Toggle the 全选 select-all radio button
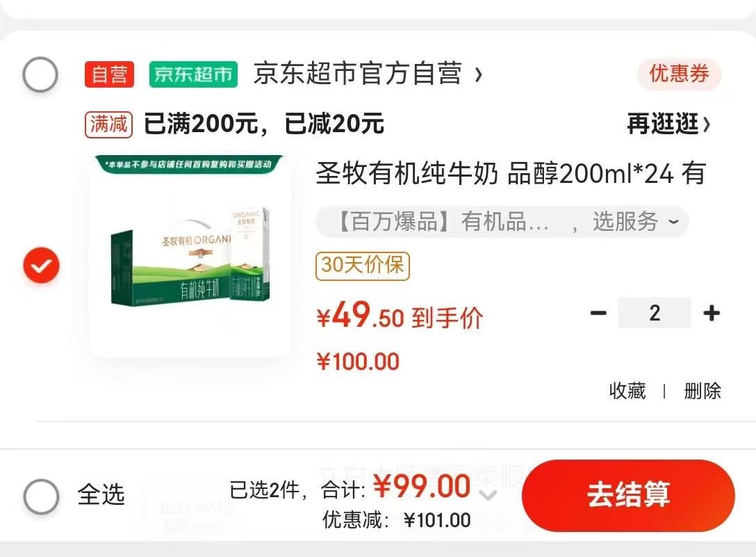The height and width of the screenshot is (557, 756). tap(42, 497)
